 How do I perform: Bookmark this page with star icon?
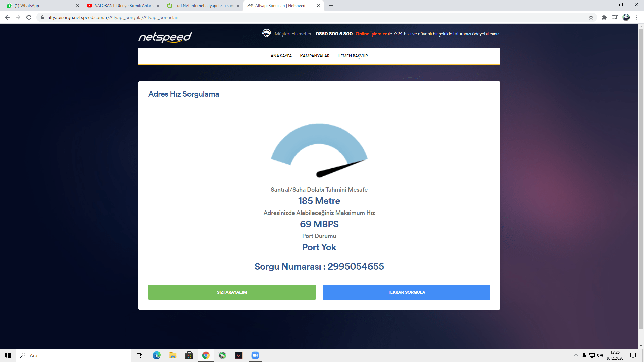pos(591,17)
